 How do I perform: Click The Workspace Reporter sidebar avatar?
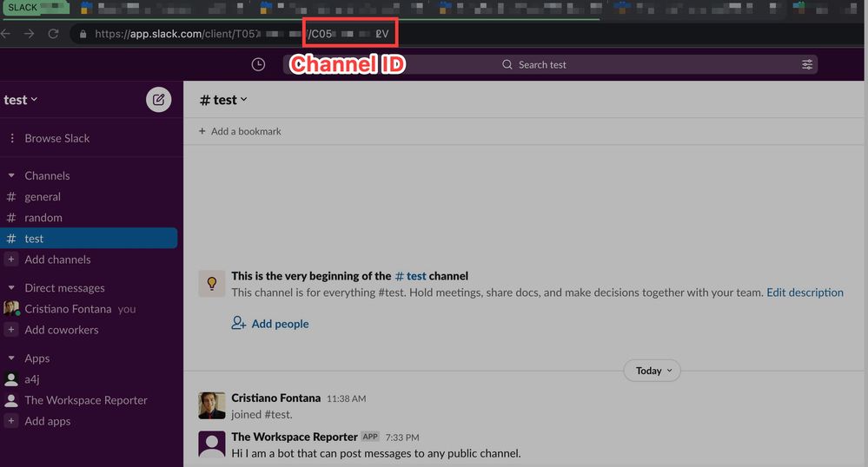[11, 400]
